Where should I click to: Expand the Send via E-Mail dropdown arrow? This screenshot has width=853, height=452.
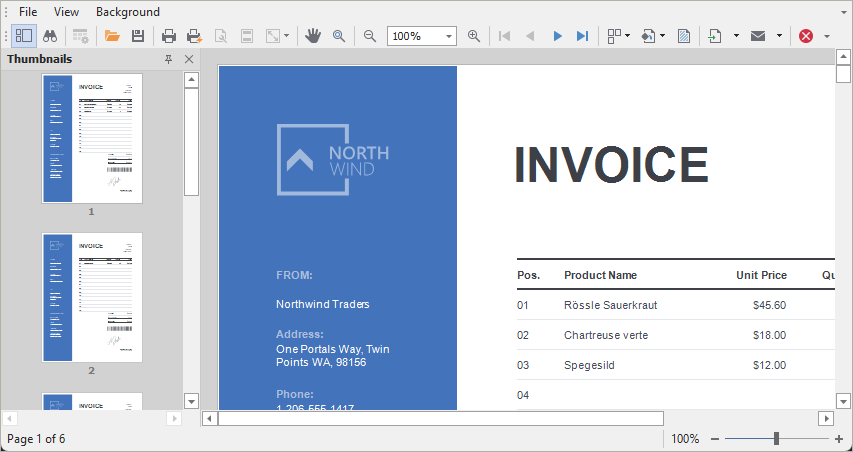(779, 36)
